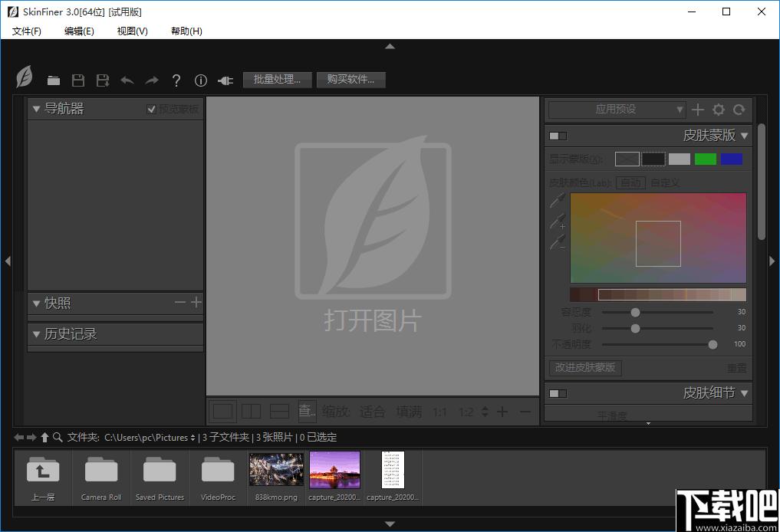Click the Save floppy disk icon
Viewport: 780px width, 532px height.
[x=78, y=80]
